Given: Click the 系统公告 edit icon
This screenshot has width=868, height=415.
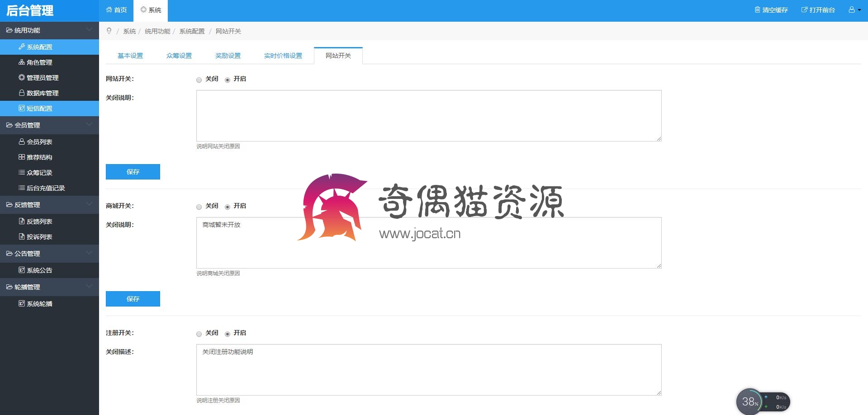Looking at the screenshot, I should coord(22,270).
